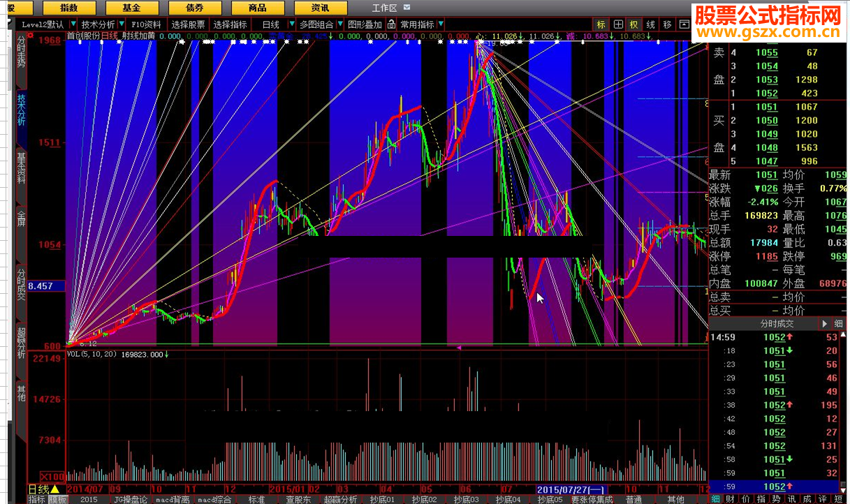Select the 标准 indicator tab
Screen dimensions: 850x504
pos(256,499)
